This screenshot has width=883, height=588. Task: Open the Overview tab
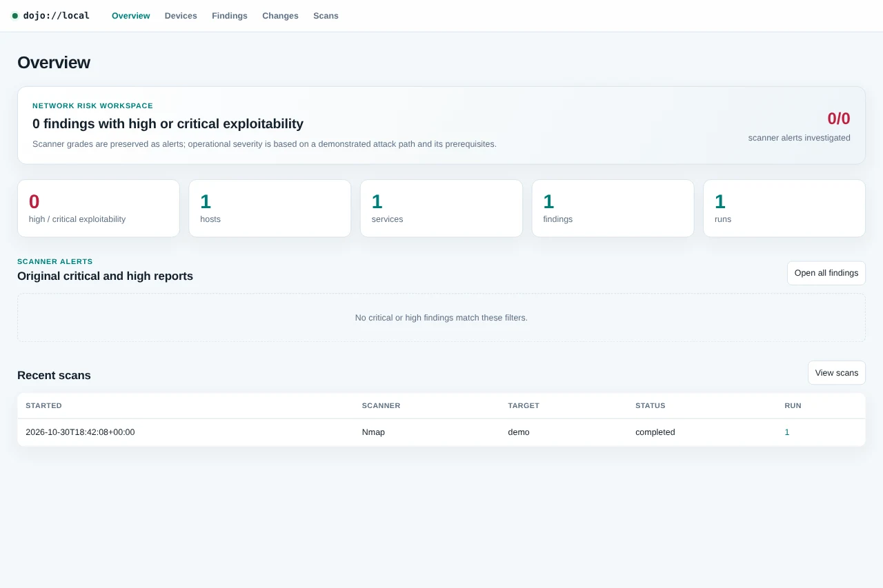pos(130,16)
